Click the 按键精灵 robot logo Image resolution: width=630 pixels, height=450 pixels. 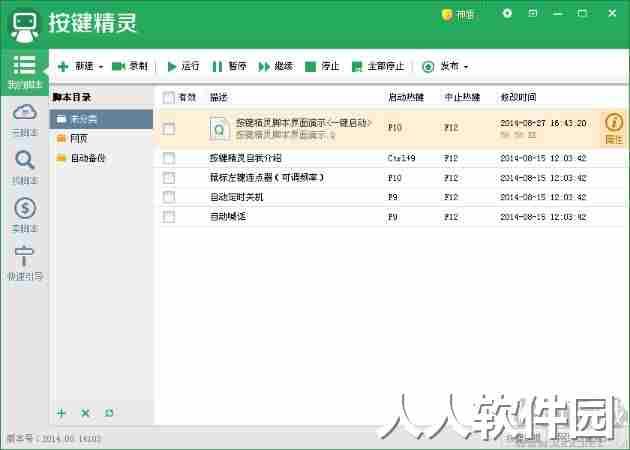pos(25,26)
